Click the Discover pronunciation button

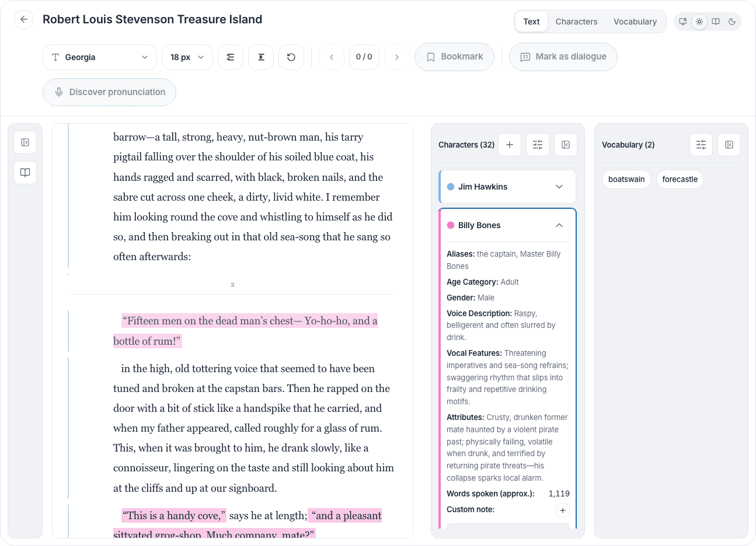click(109, 92)
